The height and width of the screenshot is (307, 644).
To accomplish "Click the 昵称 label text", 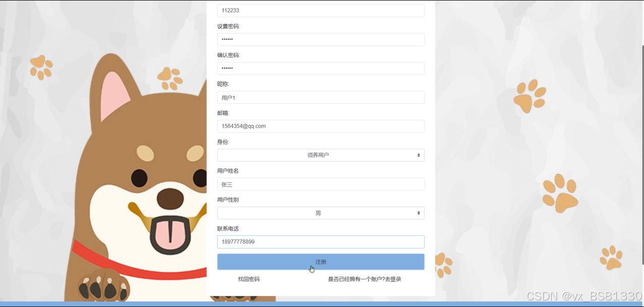I will (223, 84).
